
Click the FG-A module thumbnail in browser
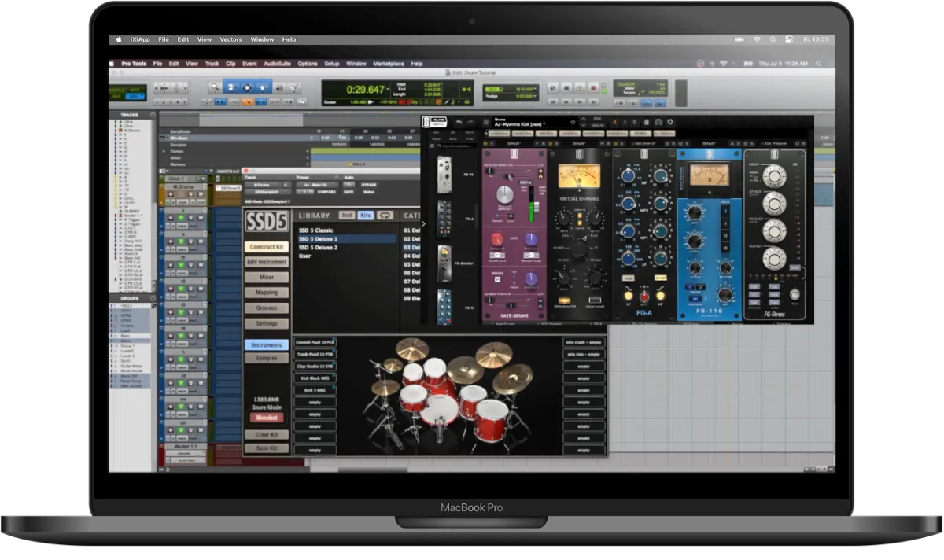tap(444, 217)
